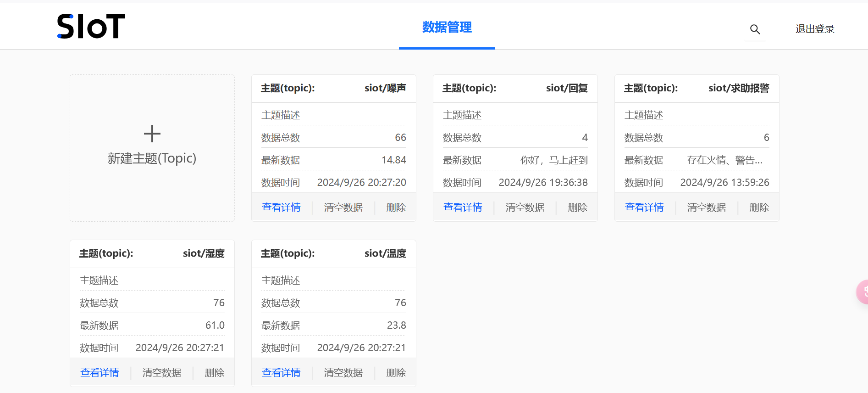Clear data for siot/噪声 topic
The height and width of the screenshot is (393, 868).
pyautogui.click(x=343, y=208)
